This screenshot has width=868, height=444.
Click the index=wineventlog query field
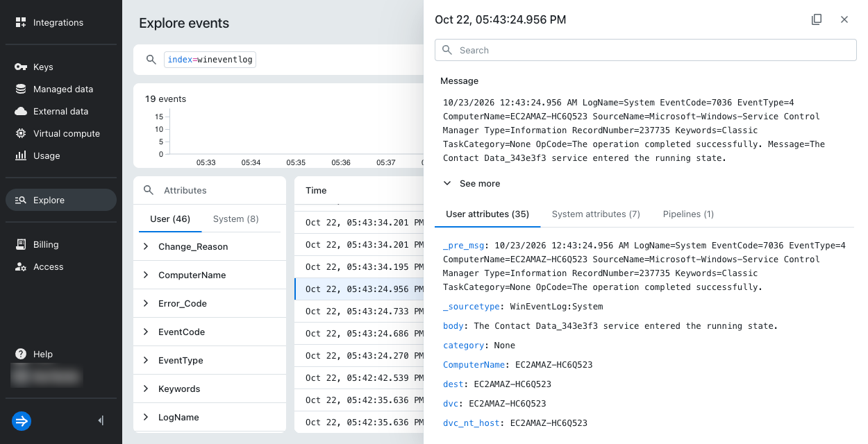(x=210, y=60)
